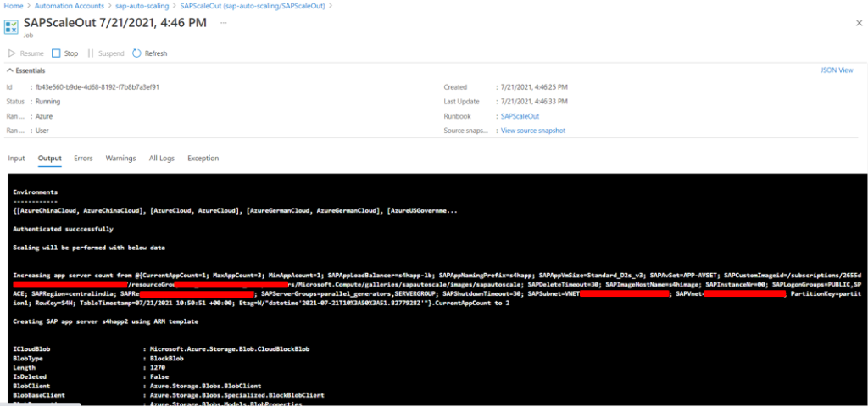Click the Created time 7/21/2021, 4:46:25 PM
The height and width of the screenshot is (407, 868).
(534, 87)
